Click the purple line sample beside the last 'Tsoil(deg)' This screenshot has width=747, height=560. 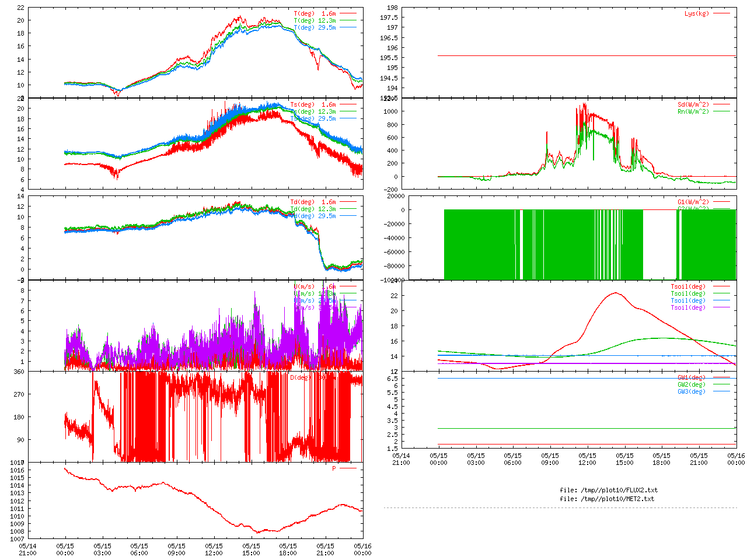click(x=721, y=307)
